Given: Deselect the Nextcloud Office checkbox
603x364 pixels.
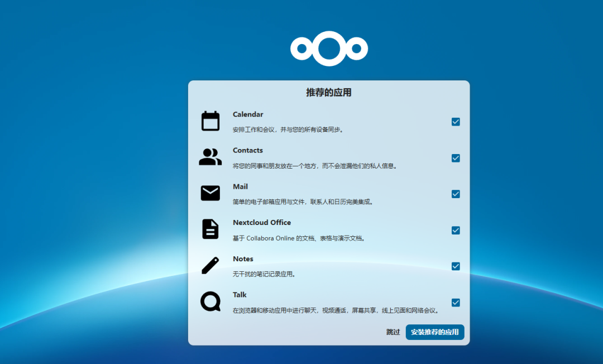Looking at the screenshot, I should click(x=456, y=230).
